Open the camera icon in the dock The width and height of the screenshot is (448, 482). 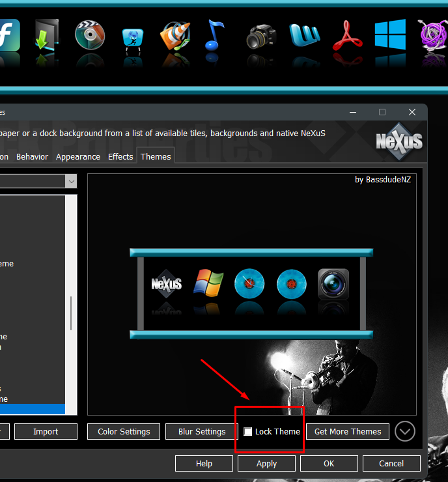pos(260,36)
